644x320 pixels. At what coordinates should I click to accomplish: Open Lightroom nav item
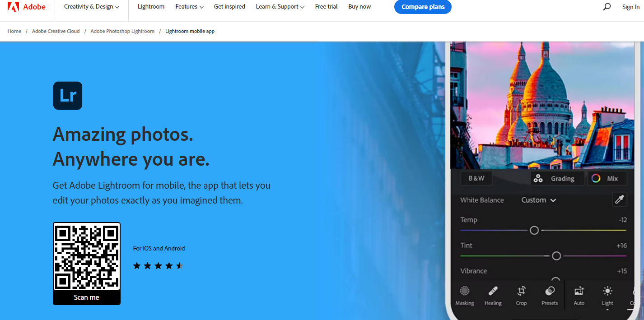pyautogui.click(x=151, y=7)
